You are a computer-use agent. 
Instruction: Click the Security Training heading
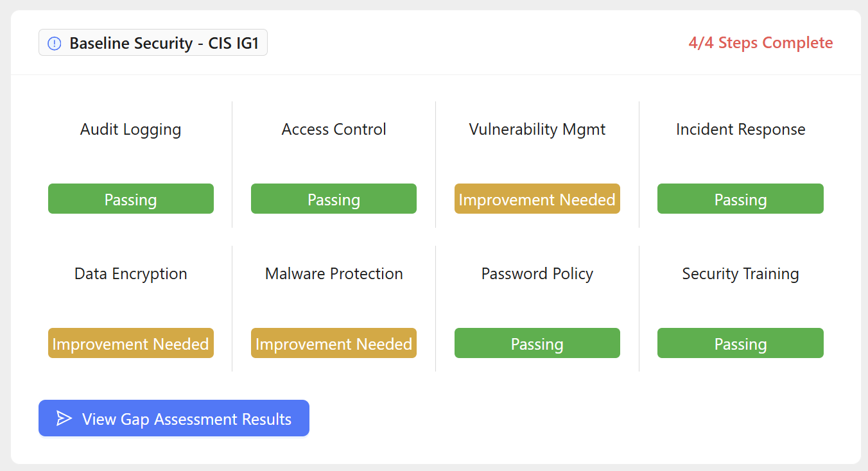(740, 274)
